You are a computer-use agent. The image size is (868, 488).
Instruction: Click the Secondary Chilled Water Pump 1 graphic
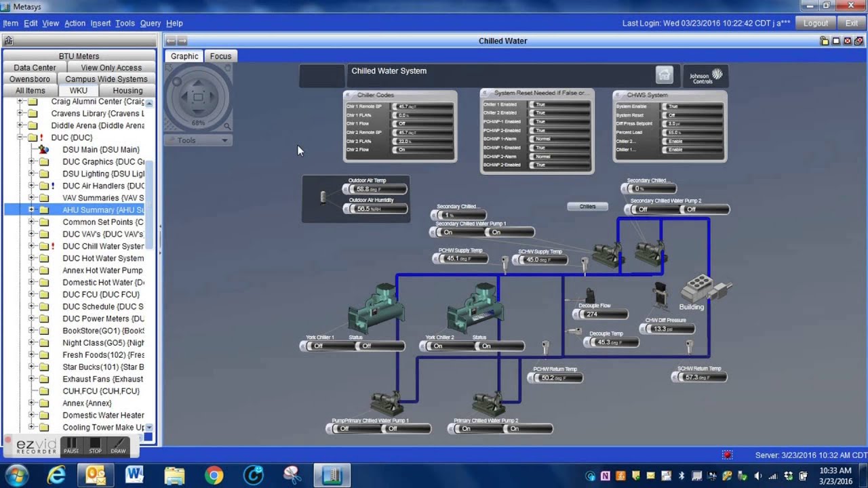coord(607,254)
